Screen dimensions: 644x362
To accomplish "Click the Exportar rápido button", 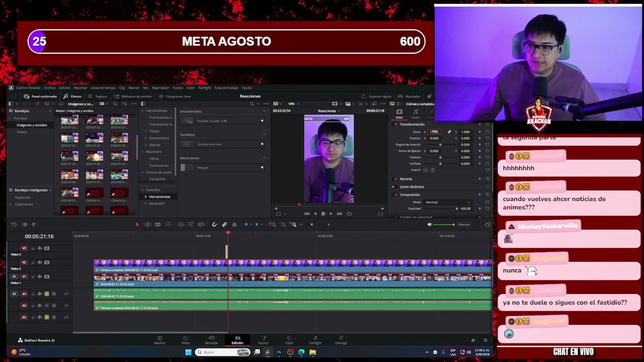I will click(x=376, y=96).
